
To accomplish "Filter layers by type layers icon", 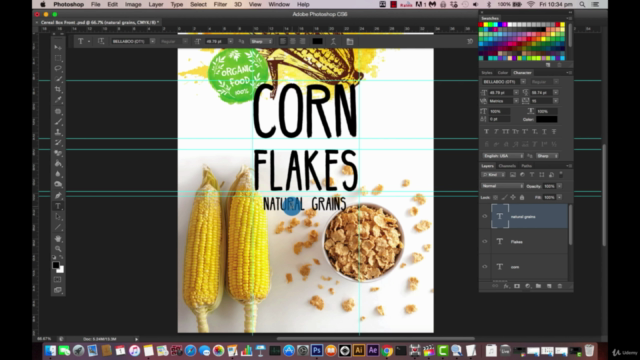I will 532,175.
